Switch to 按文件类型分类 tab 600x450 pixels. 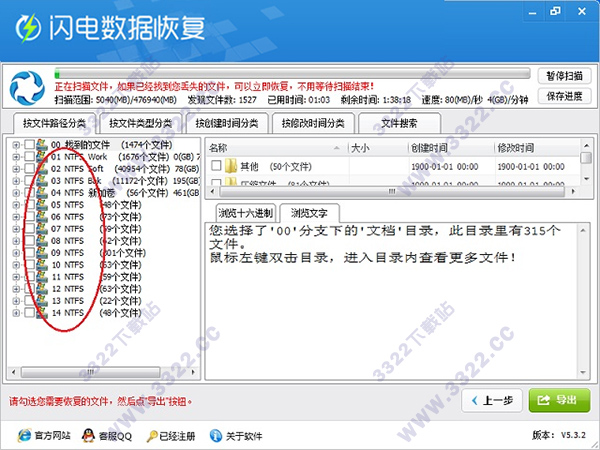[x=140, y=123]
